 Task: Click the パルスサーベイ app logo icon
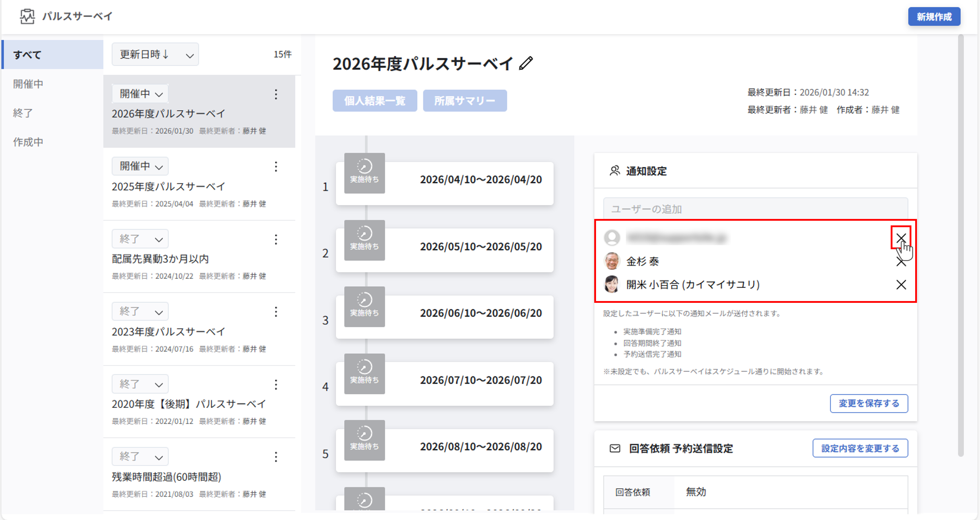(x=27, y=16)
